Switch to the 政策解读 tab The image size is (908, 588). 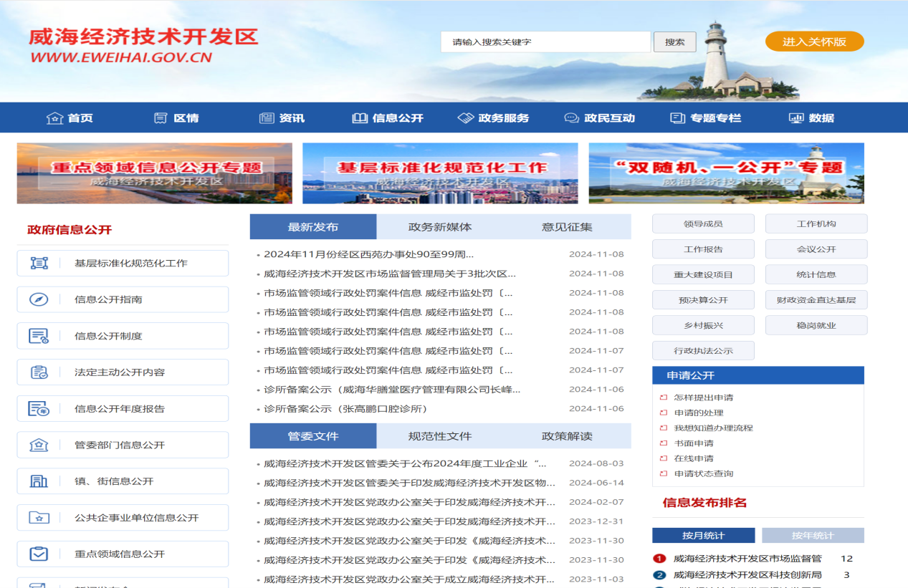[x=567, y=436]
